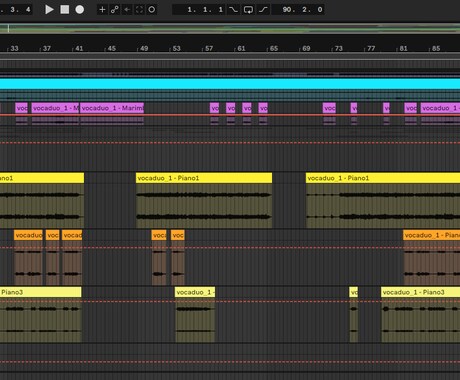
Task: Select the light yellow clip starting at bar 53
Action: point(195,292)
